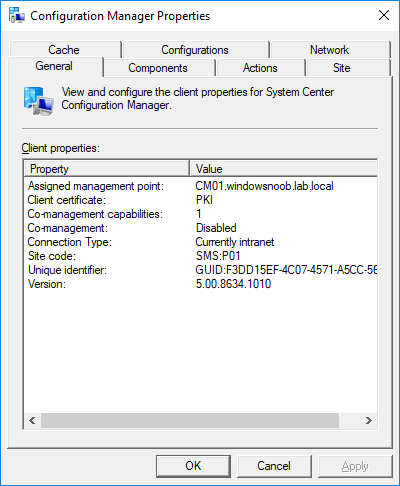
Task: Click the computer icon beside the description text
Action: tap(39, 101)
